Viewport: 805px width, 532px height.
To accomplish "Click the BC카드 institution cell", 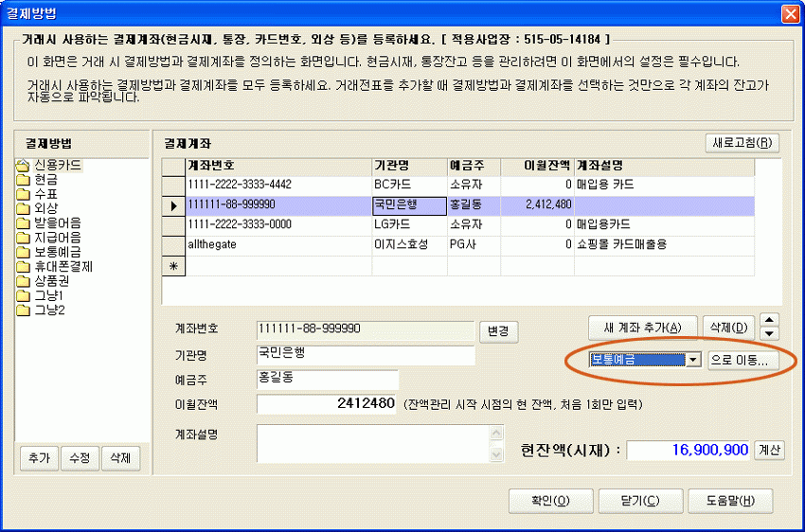I will click(410, 186).
